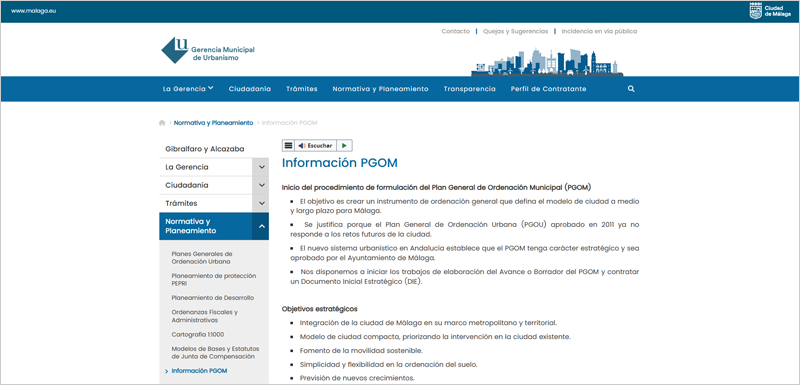
Task: Open the Ciudad de Málaga crest logo
Action: click(769, 11)
